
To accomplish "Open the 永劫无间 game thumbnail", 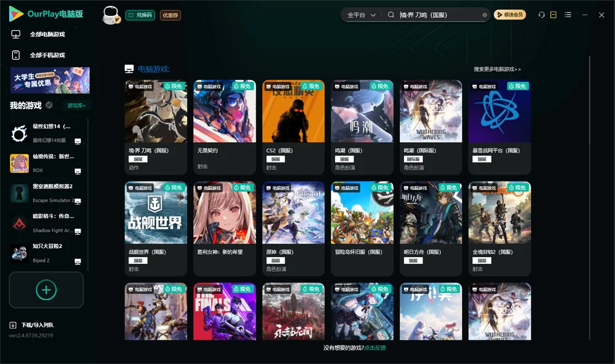I will pos(293,312).
